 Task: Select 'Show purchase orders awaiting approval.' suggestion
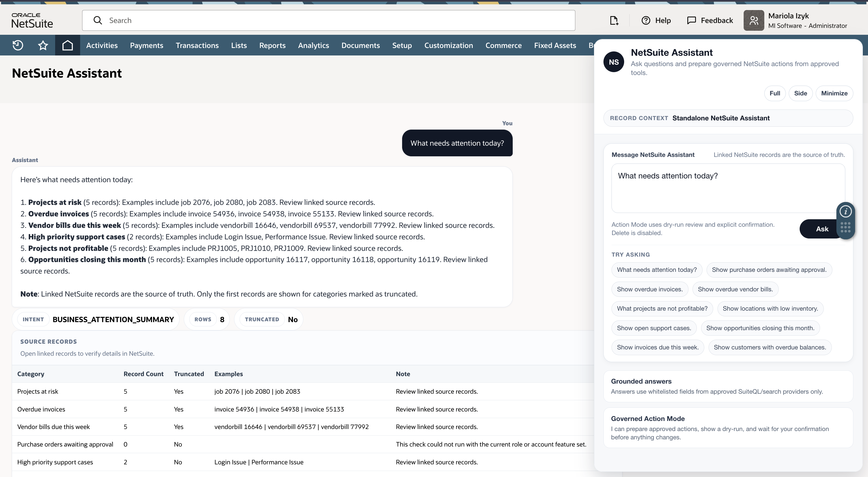[769, 270]
